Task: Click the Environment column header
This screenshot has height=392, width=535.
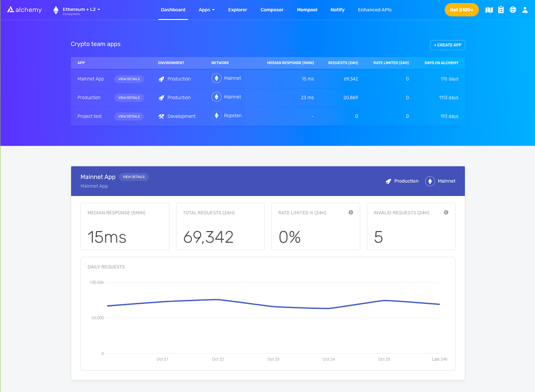Action: (171, 63)
